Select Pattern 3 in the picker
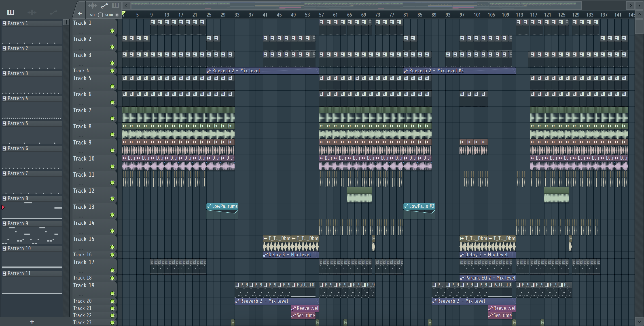644x326 pixels. pos(32,73)
